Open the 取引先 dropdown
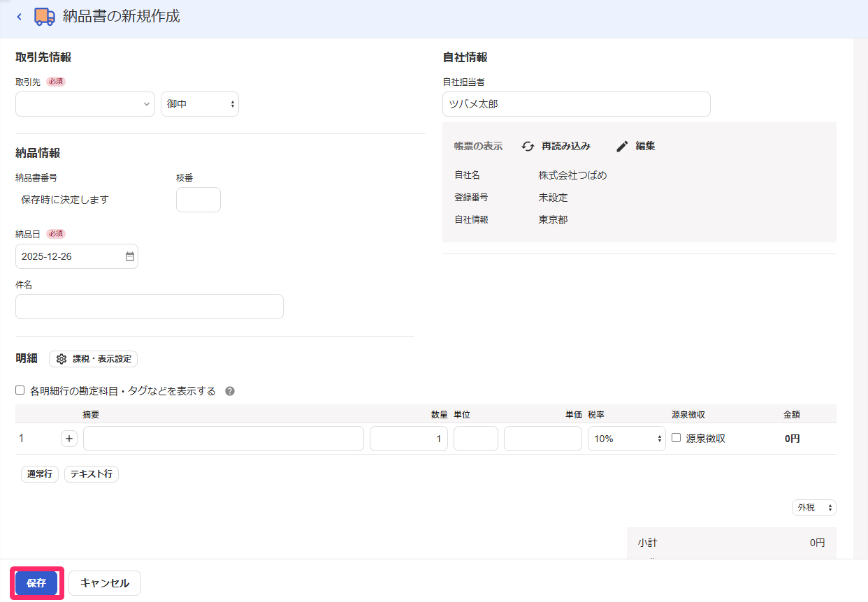The width and height of the screenshot is (868, 602). coord(85,104)
